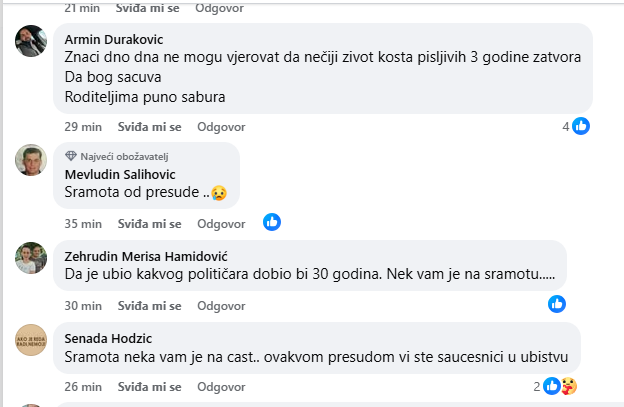624x407 pixels.
Task: Click the like reaction on Zehrudin Merisa Hamidović's comment
Action: (x=557, y=303)
